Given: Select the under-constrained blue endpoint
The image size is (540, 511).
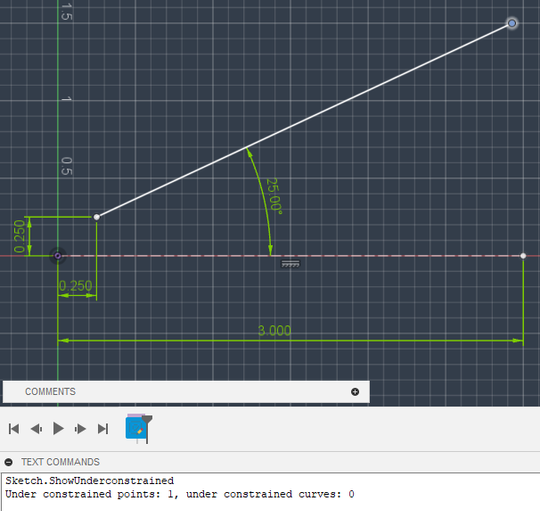Looking at the screenshot, I should click(512, 23).
